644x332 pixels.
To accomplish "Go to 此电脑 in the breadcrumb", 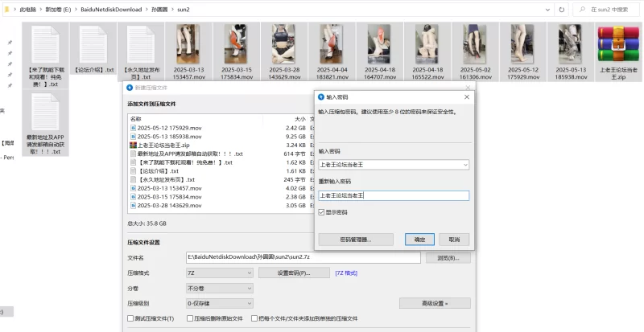I will click(28, 10).
